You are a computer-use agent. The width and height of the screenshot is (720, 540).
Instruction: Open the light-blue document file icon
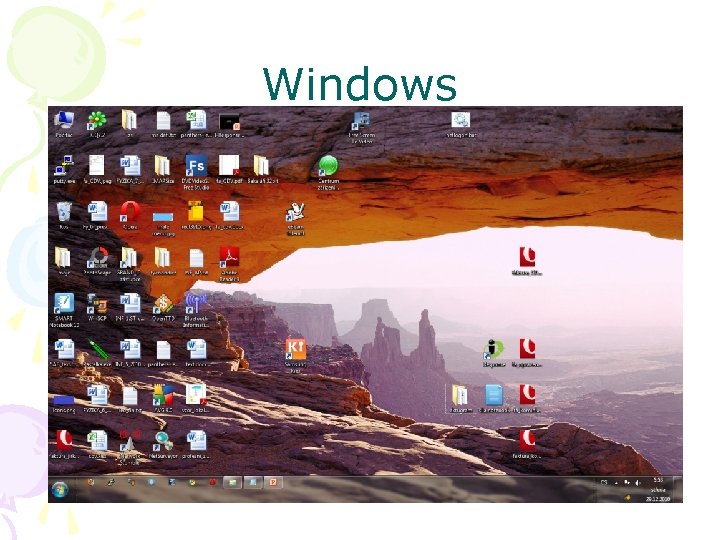[494, 399]
